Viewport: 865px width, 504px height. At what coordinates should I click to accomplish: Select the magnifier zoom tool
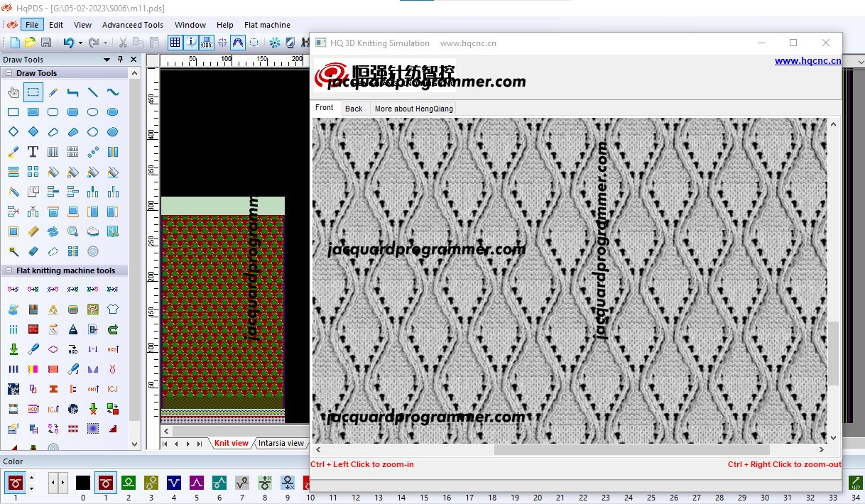click(x=73, y=231)
